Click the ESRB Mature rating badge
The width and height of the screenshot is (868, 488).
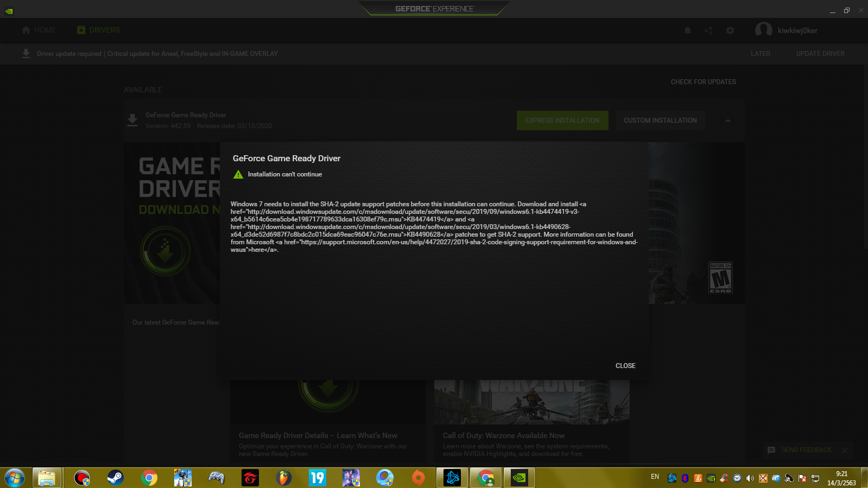pos(720,277)
